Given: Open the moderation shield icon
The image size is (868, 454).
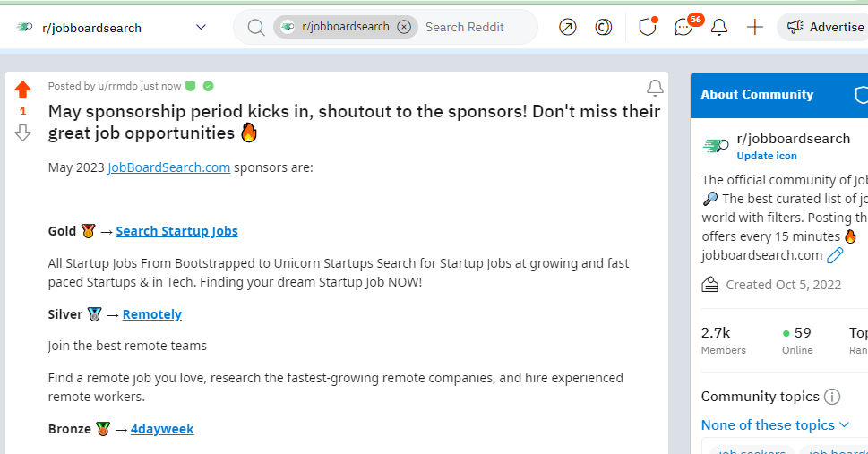Looking at the screenshot, I should tap(648, 27).
